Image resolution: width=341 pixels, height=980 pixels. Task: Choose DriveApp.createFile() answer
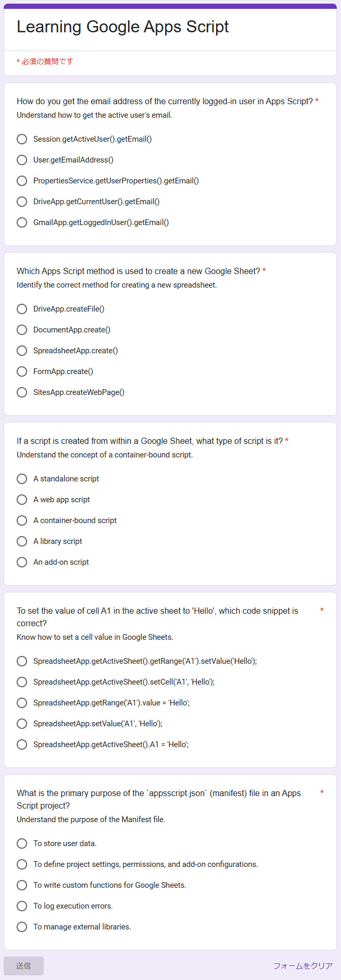tap(22, 309)
